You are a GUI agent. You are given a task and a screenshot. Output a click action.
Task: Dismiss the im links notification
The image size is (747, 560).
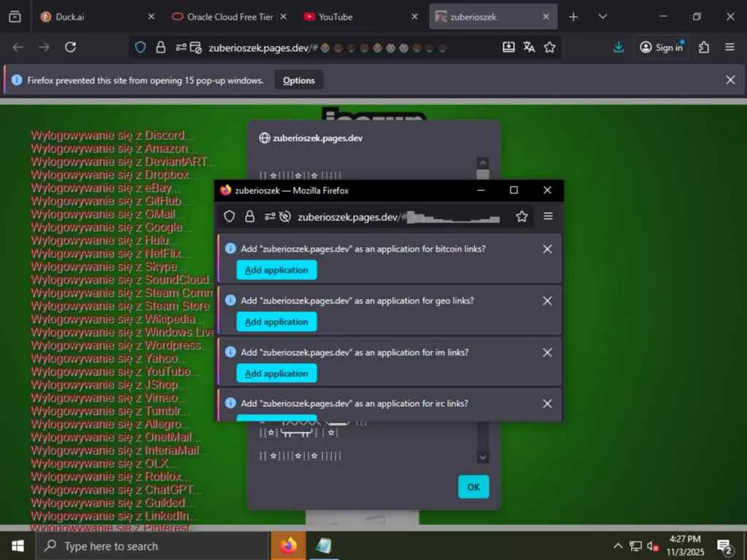tap(547, 352)
